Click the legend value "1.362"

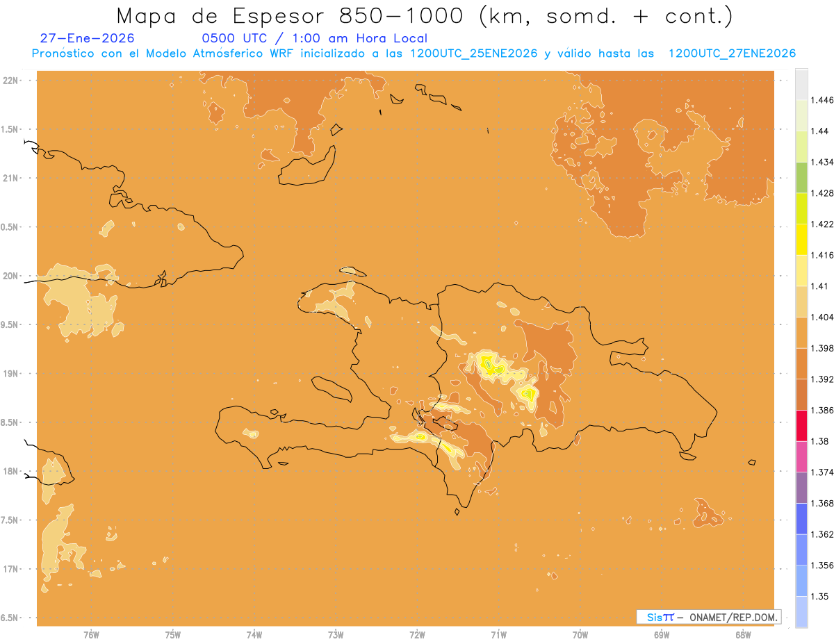823,534
